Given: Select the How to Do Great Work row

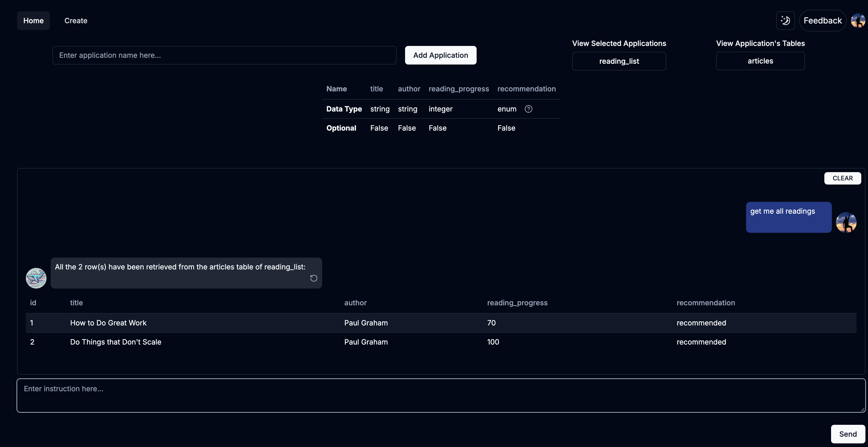Looking at the screenshot, I should coord(108,323).
